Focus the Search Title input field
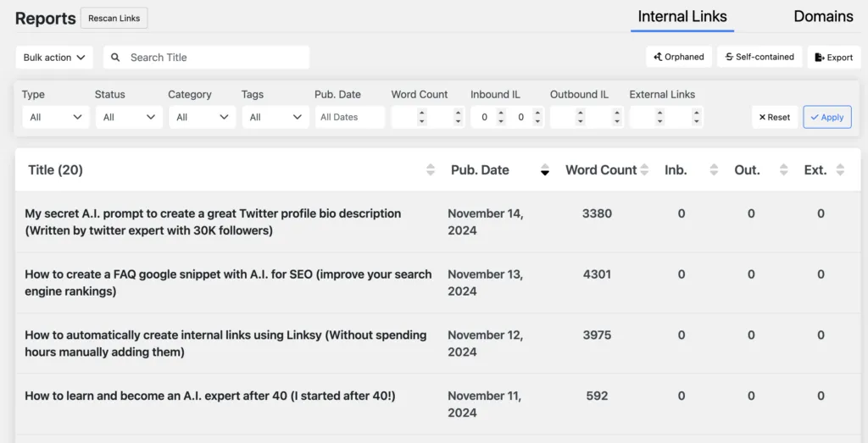This screenshot has width=868, height=443. click(216, 58)
